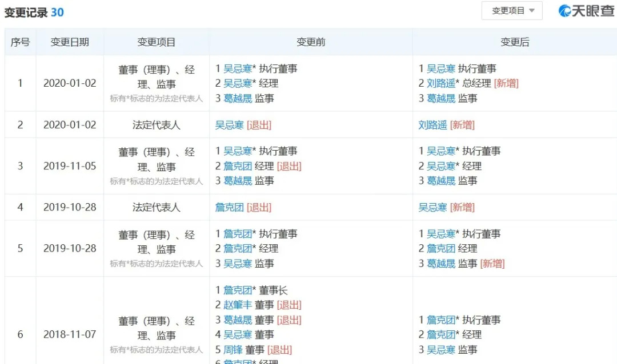The width and height of the screenshot is (617, 364).
Task: Open 詹克团 执行董事 link in row 6 变更后
Action: pos(440,320)
